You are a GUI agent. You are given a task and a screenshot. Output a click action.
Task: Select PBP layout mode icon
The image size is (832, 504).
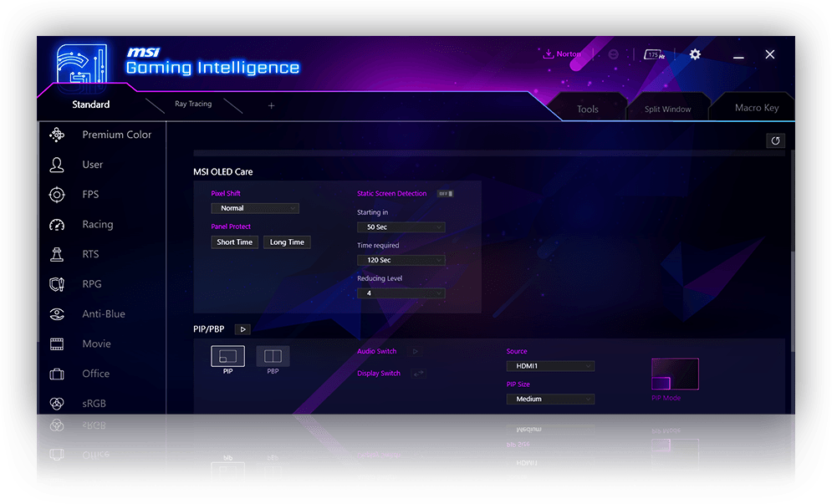(273, 356)
